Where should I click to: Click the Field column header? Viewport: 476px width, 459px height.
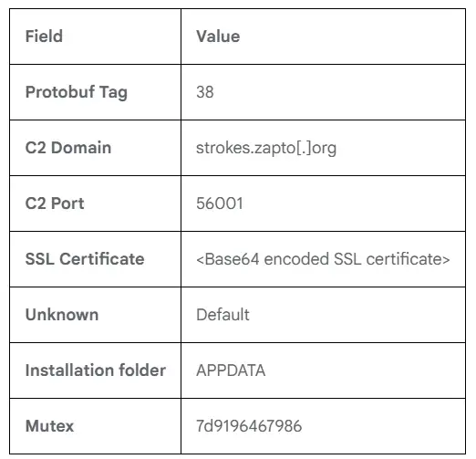point(44,37)
